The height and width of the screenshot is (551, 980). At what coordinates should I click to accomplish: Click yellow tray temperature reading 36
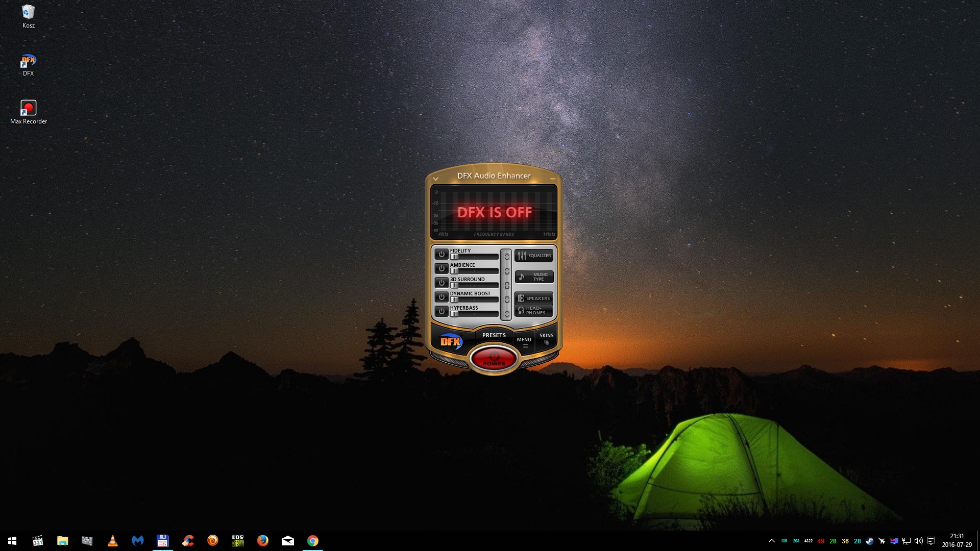tap(845, 541)
